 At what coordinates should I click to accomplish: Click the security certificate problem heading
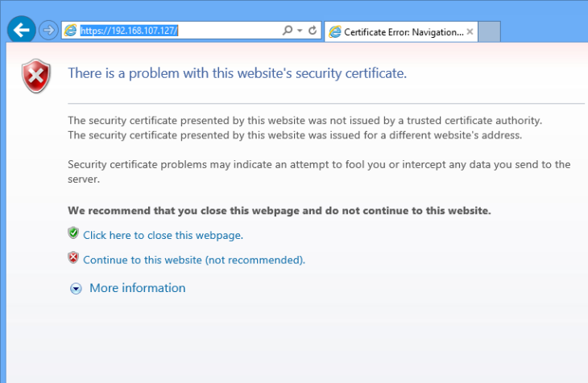click(x=237, y=73)
